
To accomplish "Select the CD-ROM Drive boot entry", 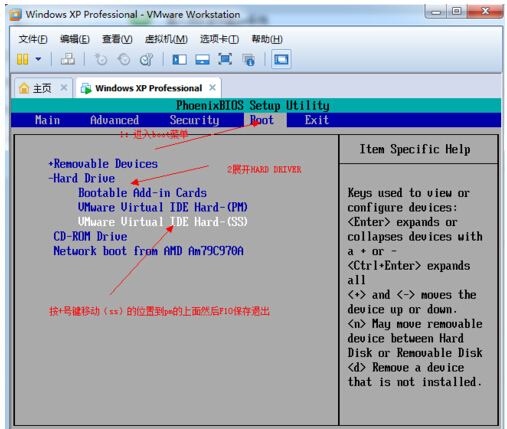I will (x=90, y=236).
